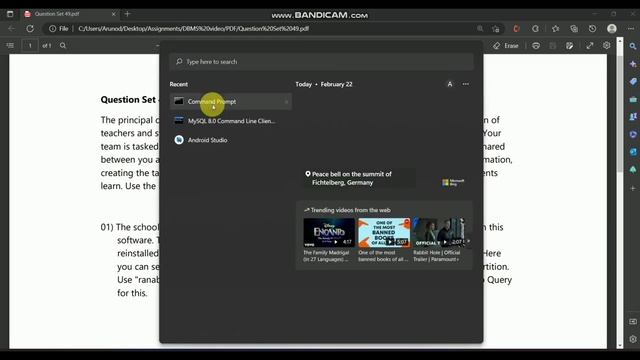Open the Favorites star menu

[x=555, y=29]
